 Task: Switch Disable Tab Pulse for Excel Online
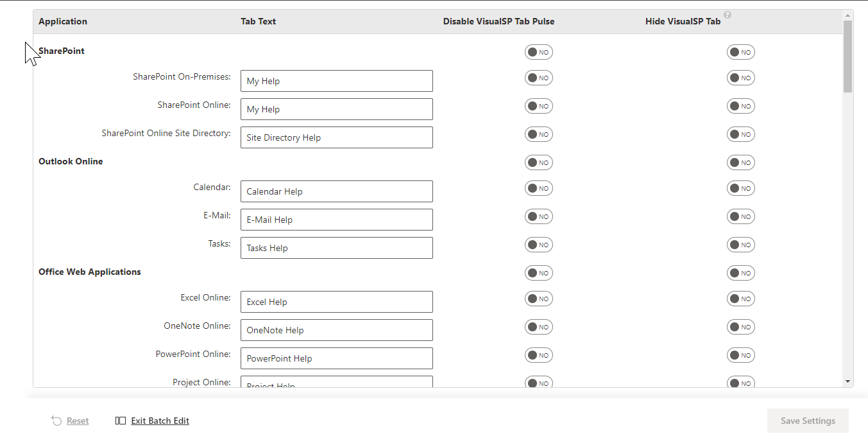[538, 299]
